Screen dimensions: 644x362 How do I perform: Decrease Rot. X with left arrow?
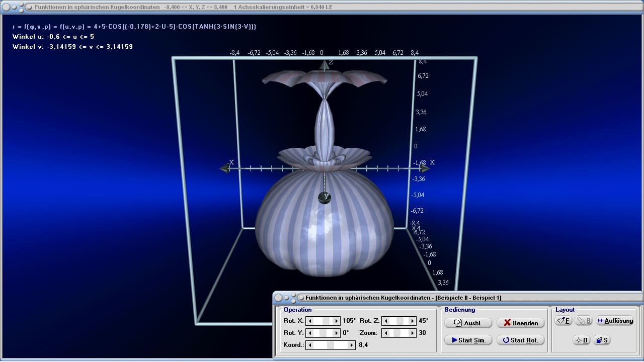(x=310, y=320)
